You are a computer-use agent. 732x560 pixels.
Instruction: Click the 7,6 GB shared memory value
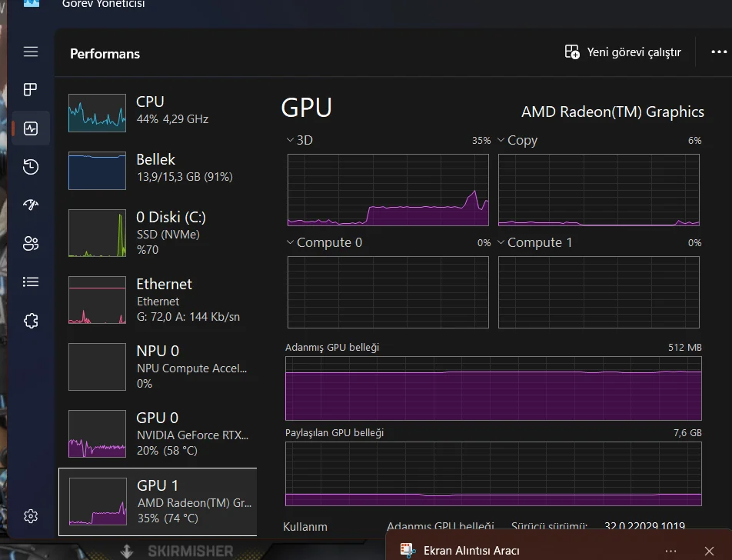(687, 433)
